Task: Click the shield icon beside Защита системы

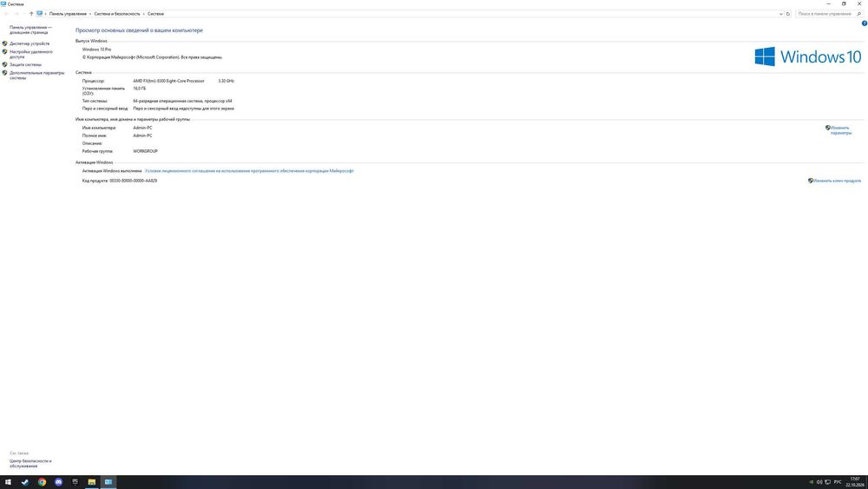Action: [x=5, y=64]
